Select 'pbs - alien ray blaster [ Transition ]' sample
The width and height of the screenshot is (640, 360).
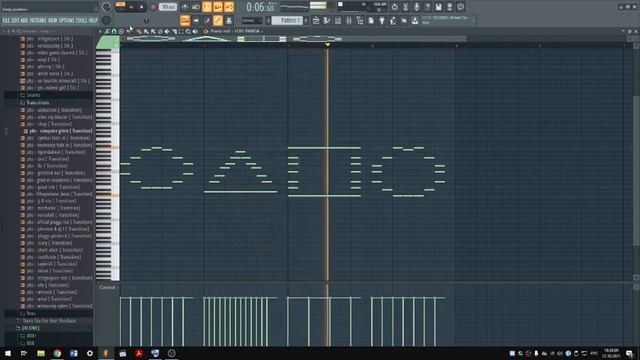59,117
